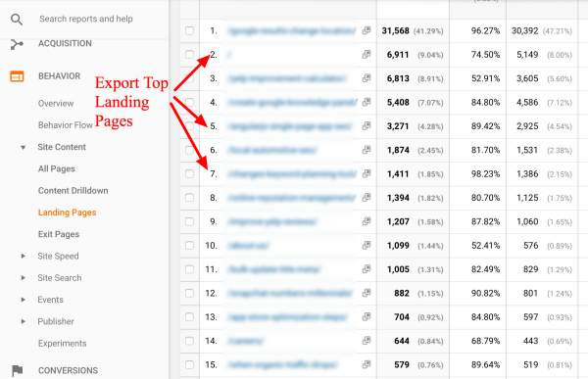Open row 11 external link icon
This screenshot has height=379, width=588.
(x=367, y=269)
